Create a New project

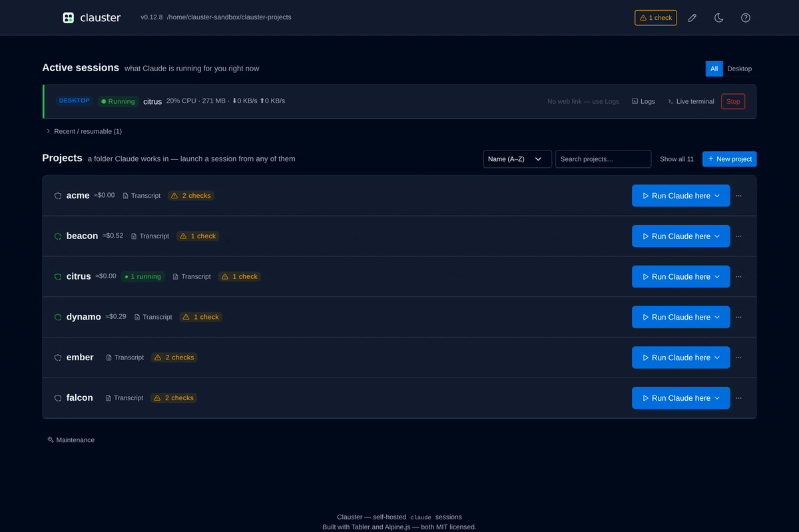[730, 159]
